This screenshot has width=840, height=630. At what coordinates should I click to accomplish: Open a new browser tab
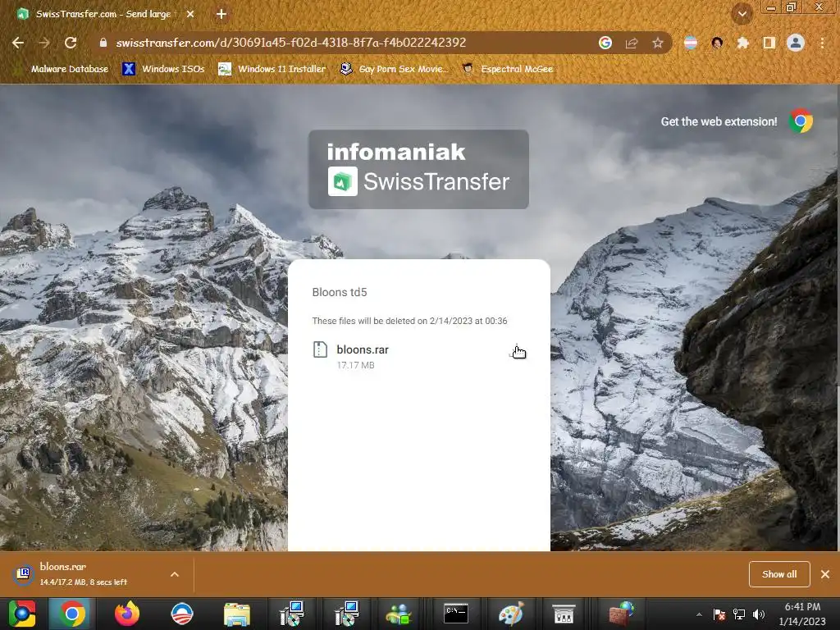221,14
